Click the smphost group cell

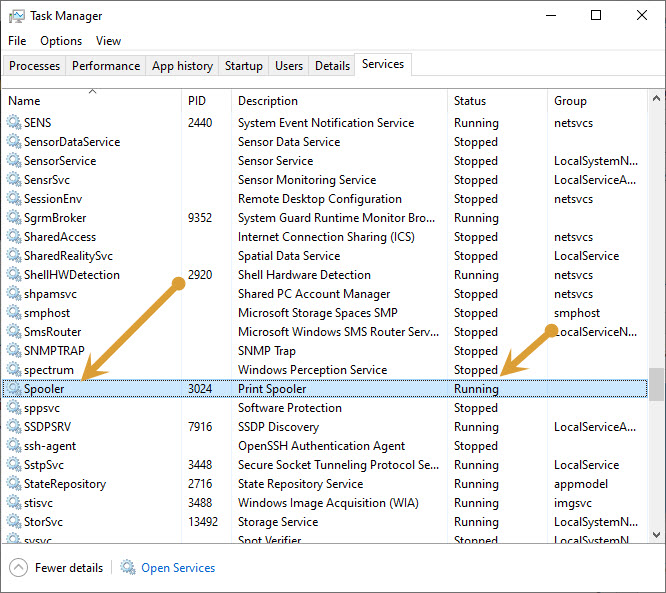(577, 313)
